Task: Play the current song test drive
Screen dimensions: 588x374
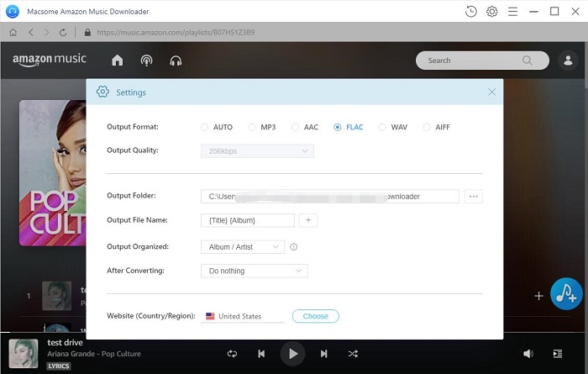Action: [x=292, y=353]
